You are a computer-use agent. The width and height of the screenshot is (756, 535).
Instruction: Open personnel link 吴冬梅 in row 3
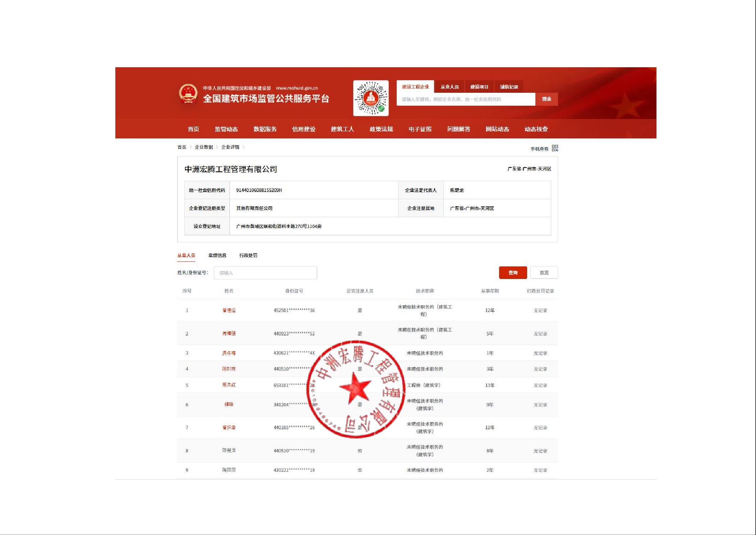tap(229, 353)
